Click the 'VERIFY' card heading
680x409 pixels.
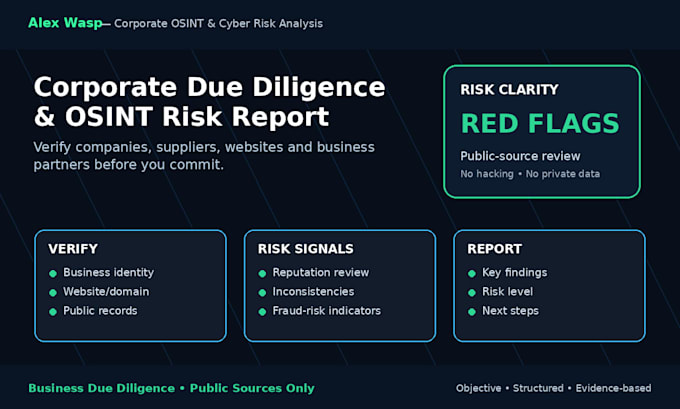pyautogui.click(x=73, y=249)
